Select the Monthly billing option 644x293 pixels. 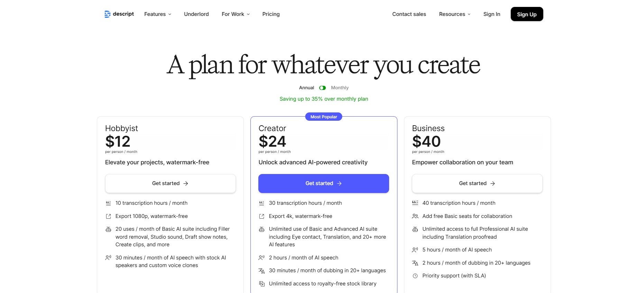pos(340,88)
